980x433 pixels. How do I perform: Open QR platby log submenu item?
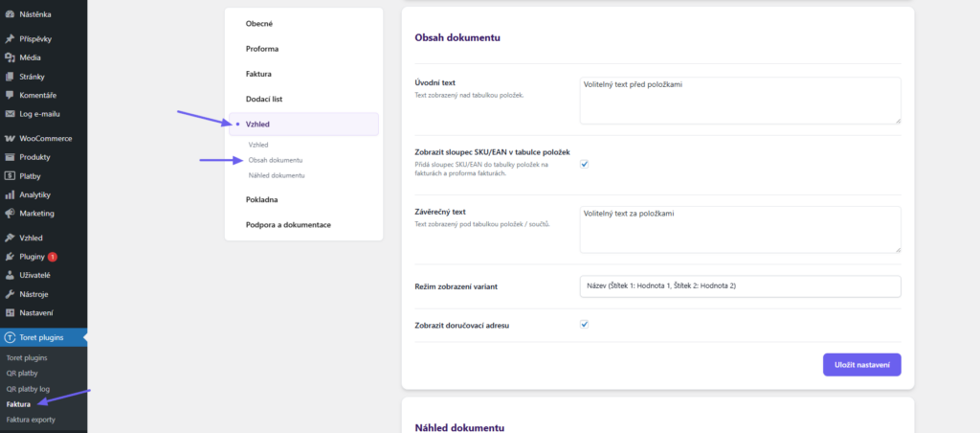(x=28, y=389)
